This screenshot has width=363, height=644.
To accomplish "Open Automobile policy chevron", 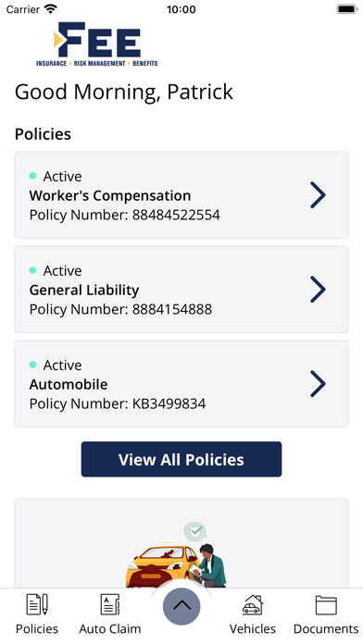I will coord(318,384).
